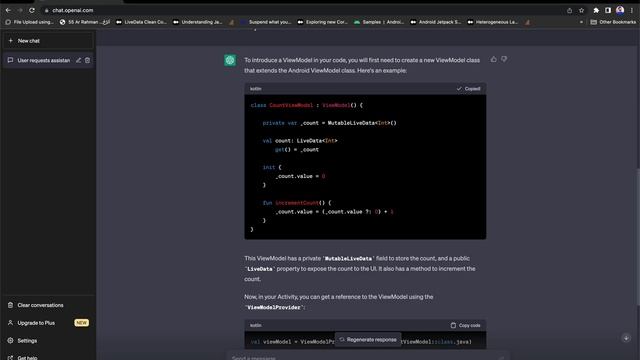
Task: Jump to bottom with the down-arrow button
Action: click(x=626, y=338)
